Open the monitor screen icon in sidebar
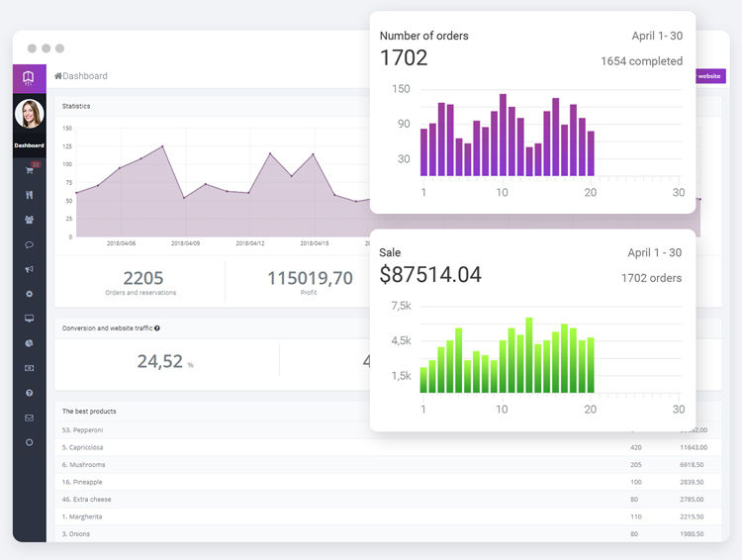Viewport: 742px width, 560px height. (29, 319)
